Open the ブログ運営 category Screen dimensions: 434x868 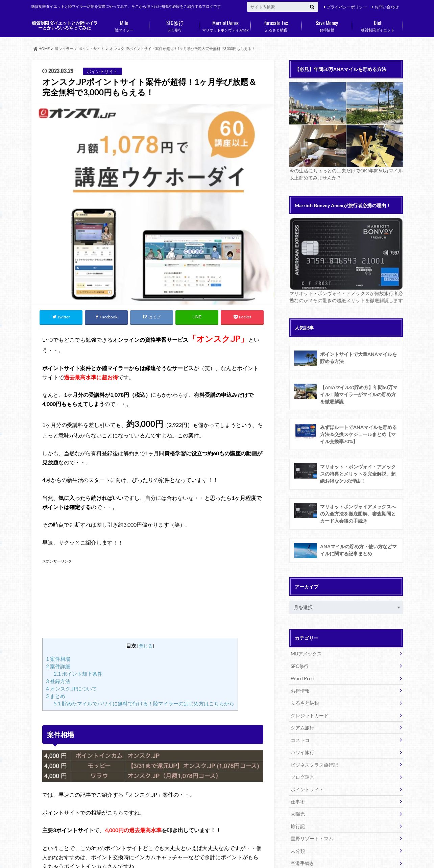(x=346, y=777)
